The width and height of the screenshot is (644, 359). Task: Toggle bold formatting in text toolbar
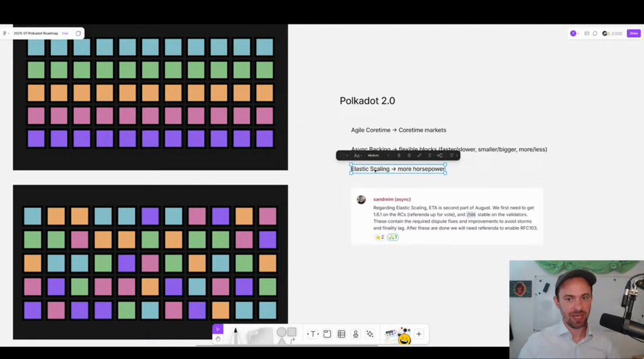[x=399, y=156]
